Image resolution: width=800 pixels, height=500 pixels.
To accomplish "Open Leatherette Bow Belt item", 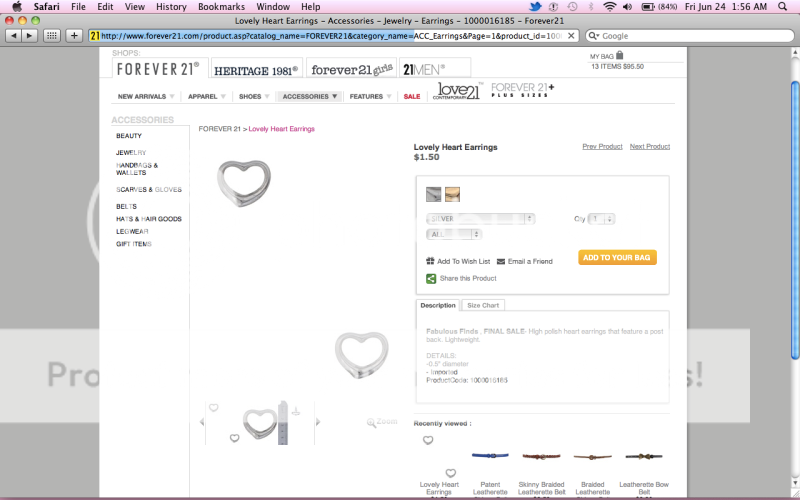I will 644,472.
